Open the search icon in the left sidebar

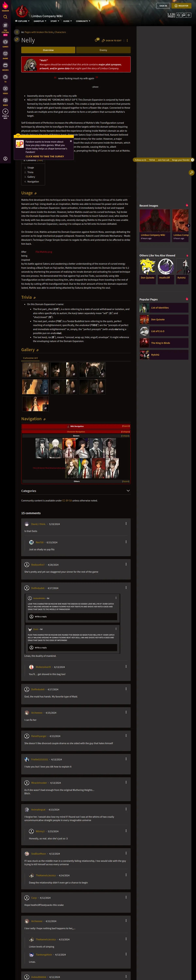click(5, 17)
